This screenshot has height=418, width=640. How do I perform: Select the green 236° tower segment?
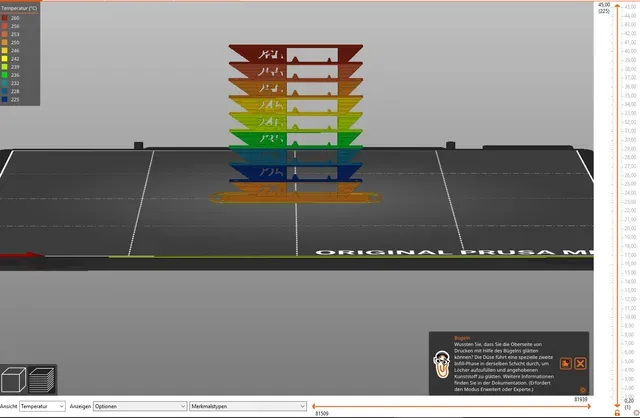[x=296, y=138]
